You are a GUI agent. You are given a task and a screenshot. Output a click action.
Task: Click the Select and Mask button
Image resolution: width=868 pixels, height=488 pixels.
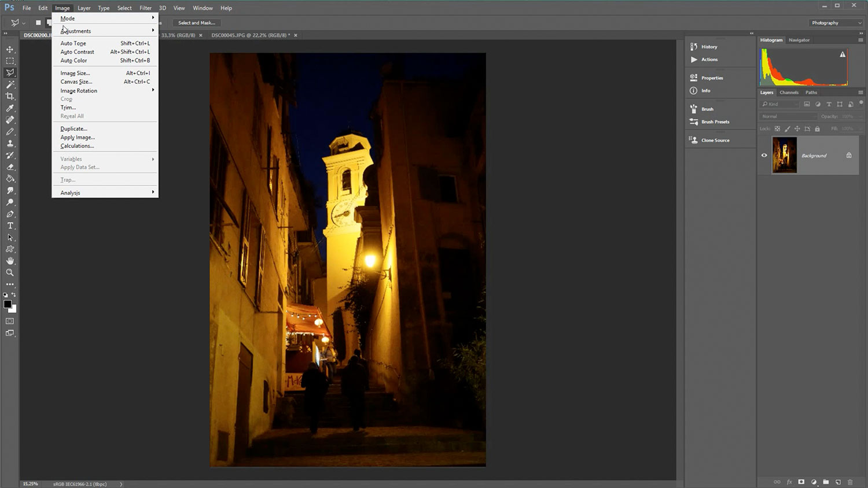[196, 23]
